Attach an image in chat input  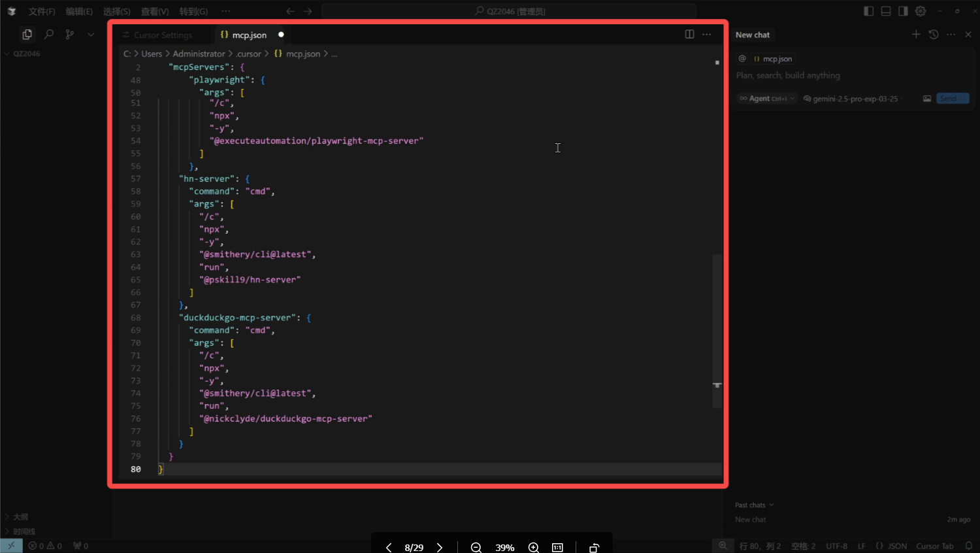[926, 99]
